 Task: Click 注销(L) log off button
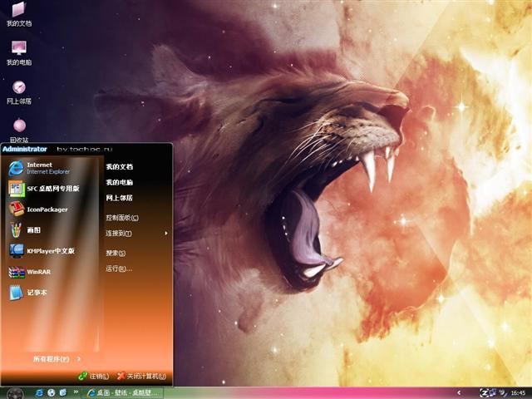(94, 377)
